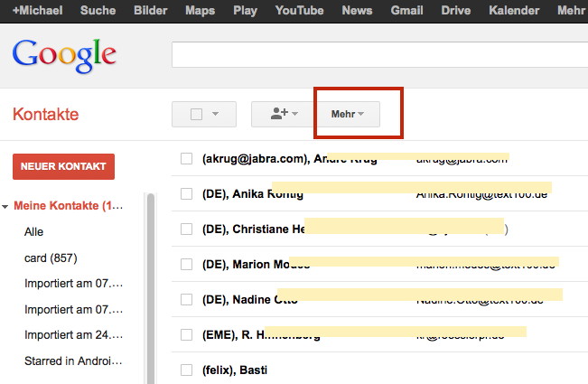Open contact (DE), Marion
588x384 pixels.
click(256, 265)
